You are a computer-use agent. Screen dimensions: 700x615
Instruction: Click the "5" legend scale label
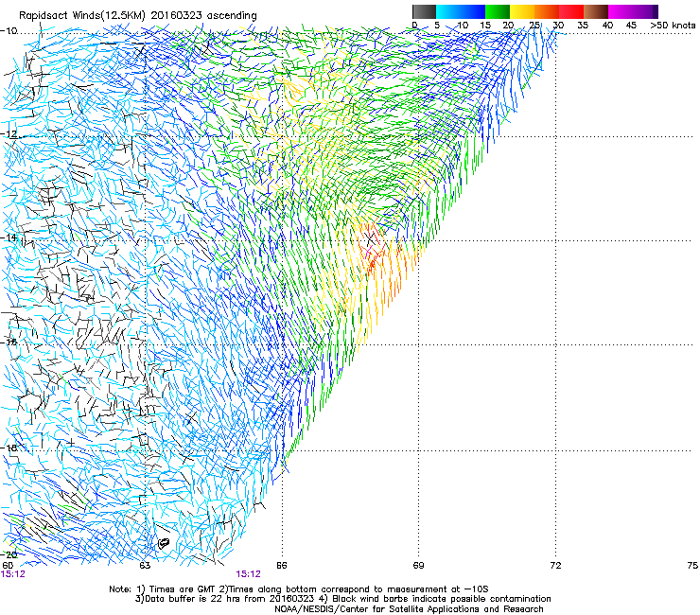(437, 26)
